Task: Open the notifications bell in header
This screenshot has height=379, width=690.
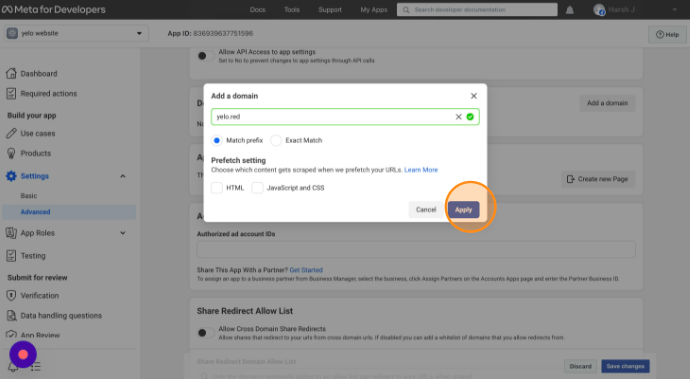Action: coord(569,10)
